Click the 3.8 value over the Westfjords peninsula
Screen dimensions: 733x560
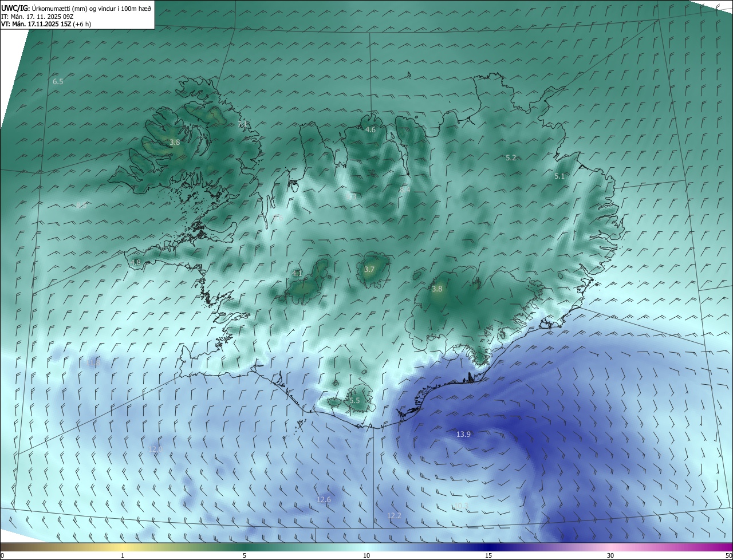(x=175, y=143)
